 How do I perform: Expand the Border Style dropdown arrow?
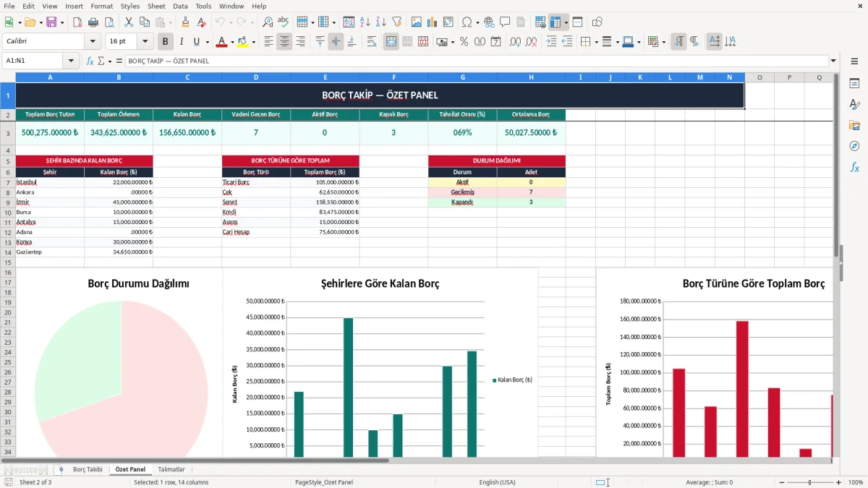(618, 42)
